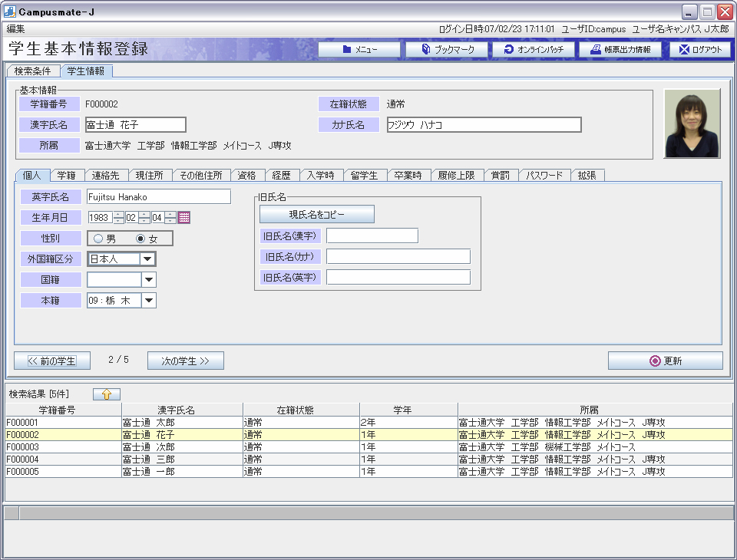Viewport: 737px width, 560px height.
Task: Click the student photo thumbnail
Action: (692, 124)
